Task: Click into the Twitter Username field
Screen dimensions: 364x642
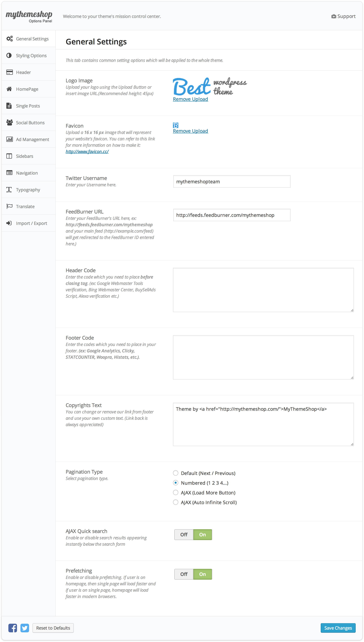Action: click(231, 181)
